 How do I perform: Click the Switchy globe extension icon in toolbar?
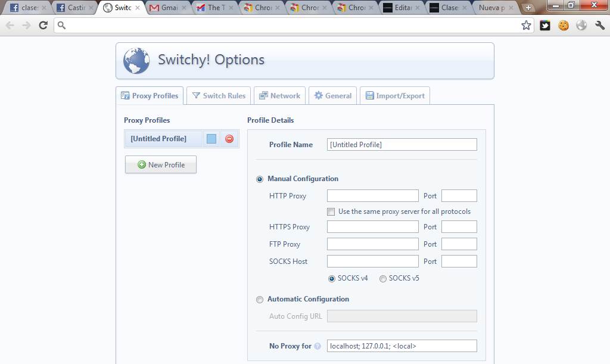(581, 25)
